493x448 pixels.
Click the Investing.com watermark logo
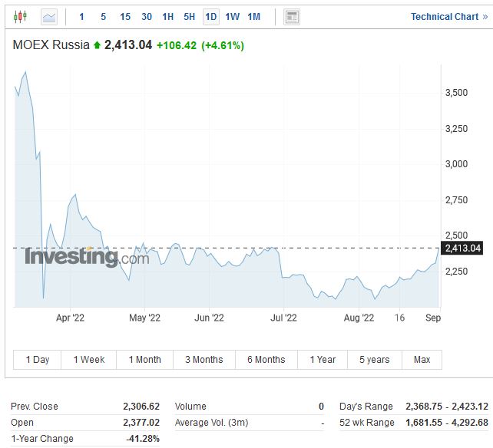click(x=87, y=257)
